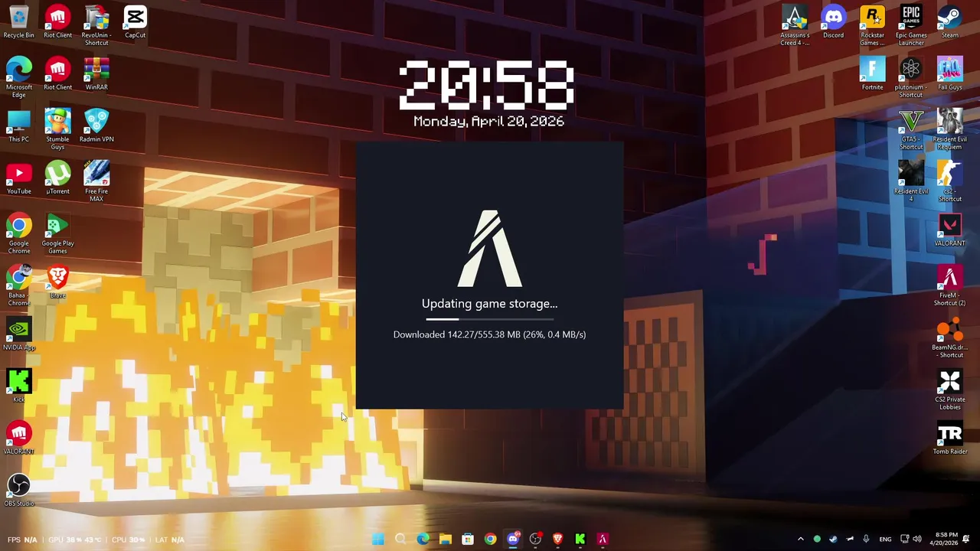
Task: Launch the cs2 shortcut icon
Action: tap(950, 181)
